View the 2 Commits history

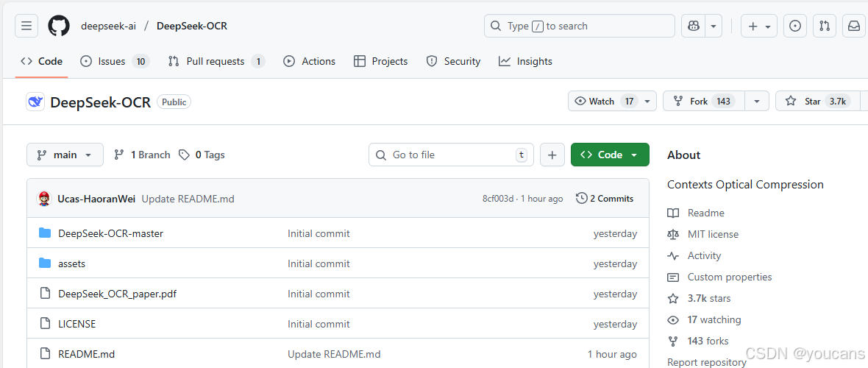pyautogui.click(x=605, y=199)
